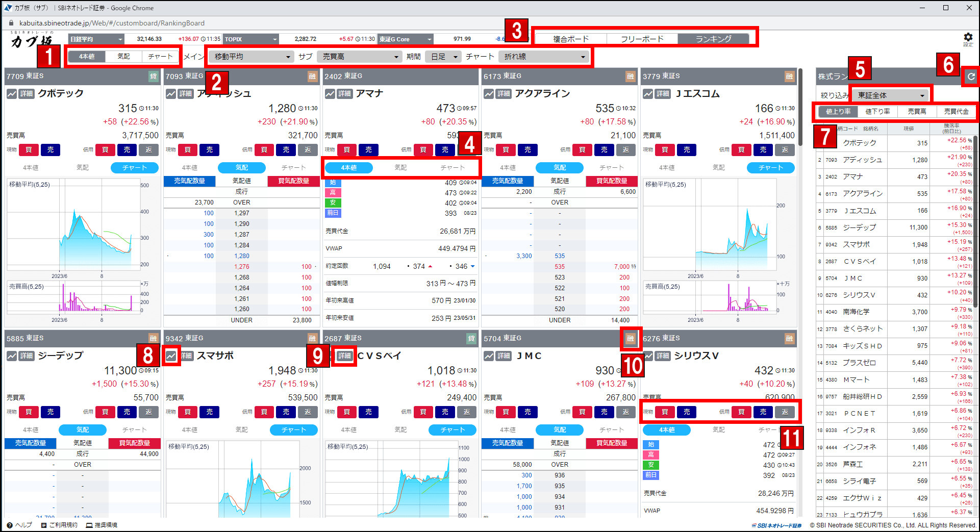
Task: Click the margin badge on 7709 card
Action: click(x=153, y=77)
